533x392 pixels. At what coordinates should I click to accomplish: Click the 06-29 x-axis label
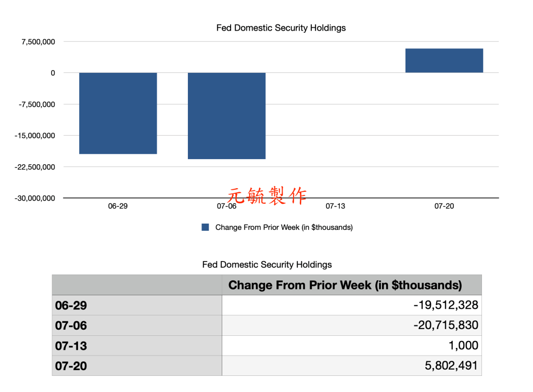point(118,206)
